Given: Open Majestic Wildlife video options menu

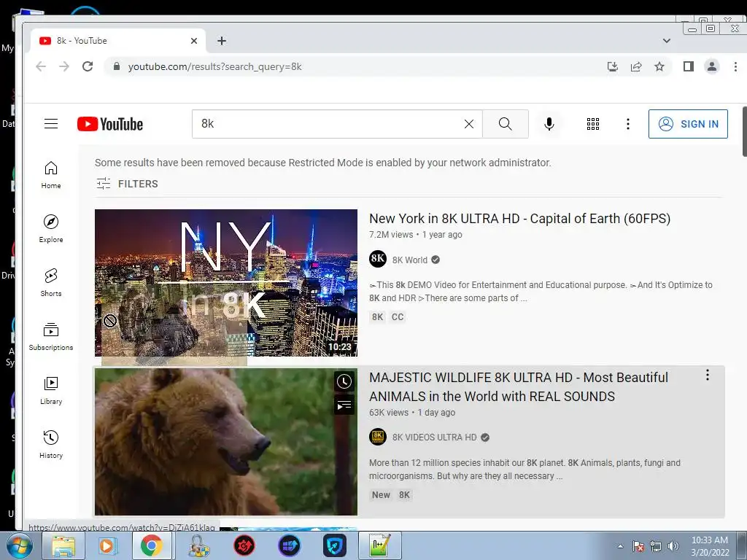Looking at the screenshot, I should coord(708,375).
